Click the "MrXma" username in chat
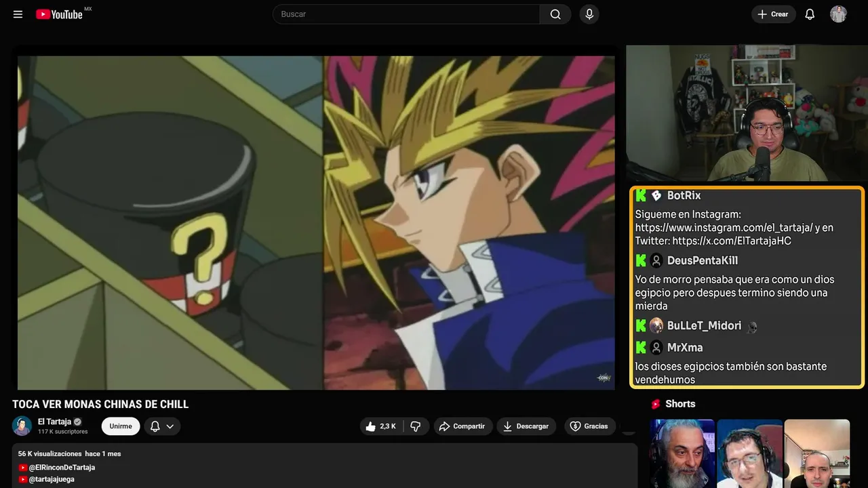The width and height of the screenshot is (868, 488). pyautogui.click(x=685, y=348)
